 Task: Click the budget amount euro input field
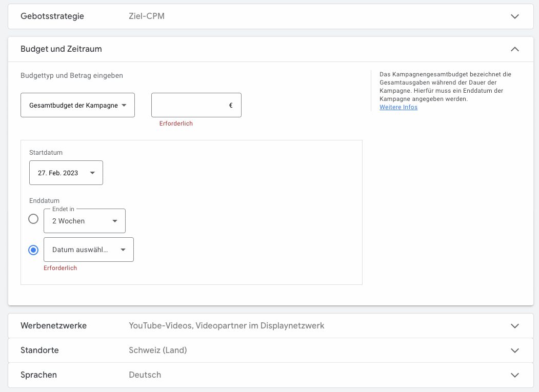click(x=196, y=105)
